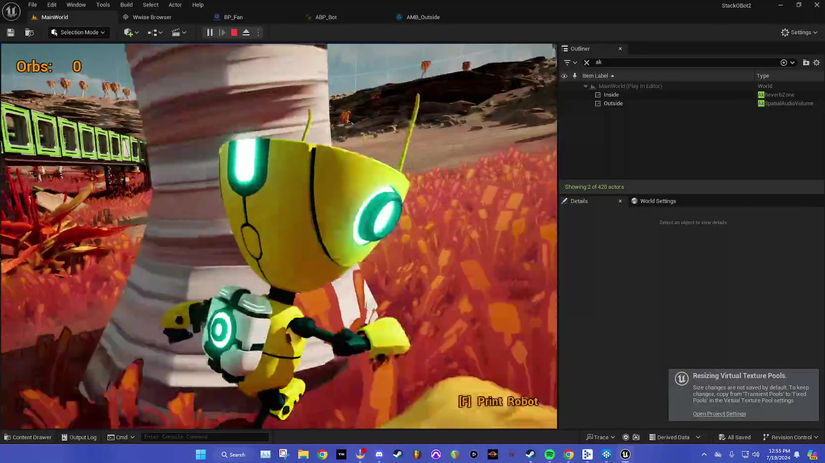The image size is (825, 463).
Task: Open the Derived Data dropdown
Action: tap(675, 437)
